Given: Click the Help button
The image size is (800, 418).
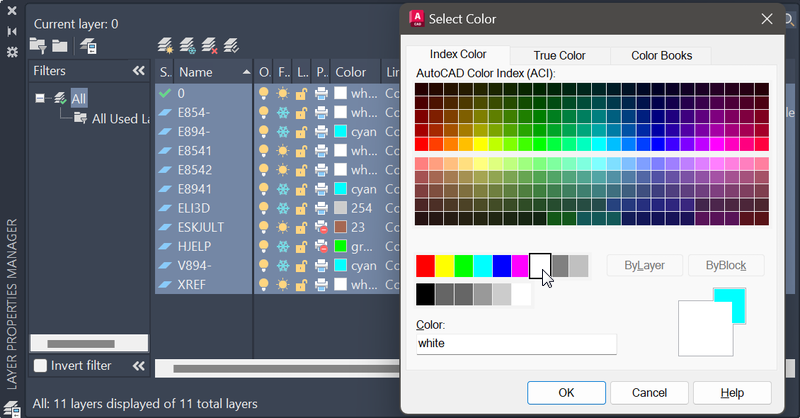Looking at the screenshot, I should pos(732,393).
